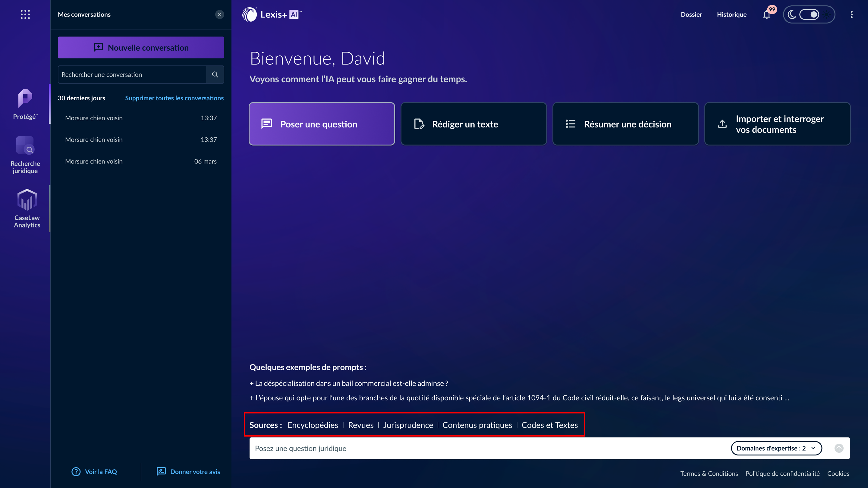This screenshot has height=488, width=868.
Task: Focus the Posez une question juridique field
Action: click(472, 448)
